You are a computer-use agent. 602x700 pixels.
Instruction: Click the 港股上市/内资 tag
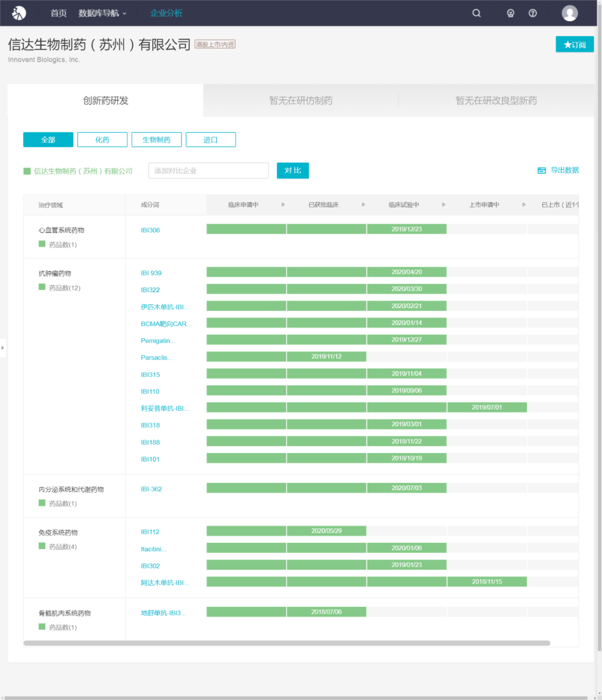pos(215,45)
